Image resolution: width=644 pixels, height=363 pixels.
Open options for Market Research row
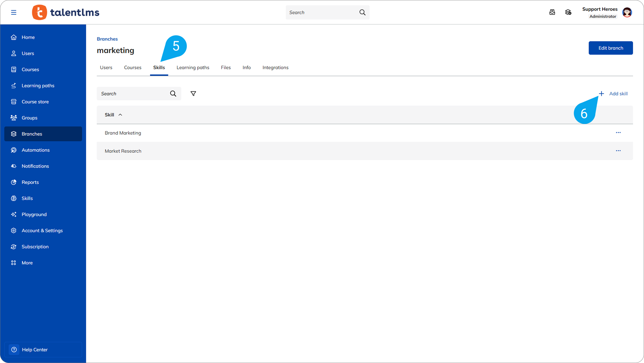618,151
